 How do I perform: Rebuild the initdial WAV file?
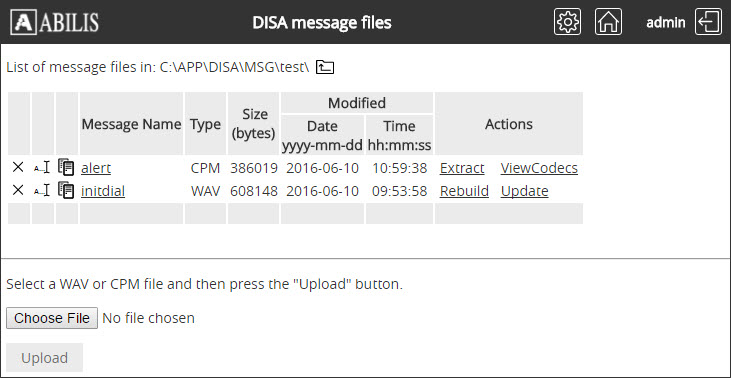coord(464,191)
